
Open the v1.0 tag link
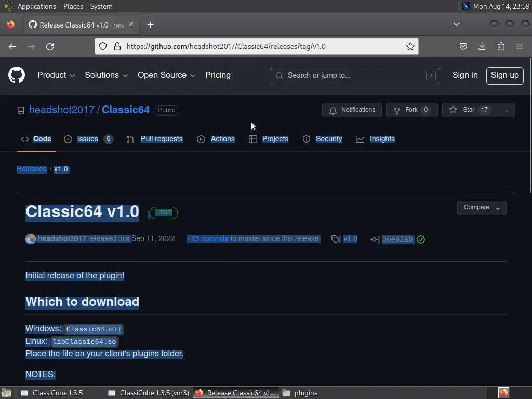350,239
